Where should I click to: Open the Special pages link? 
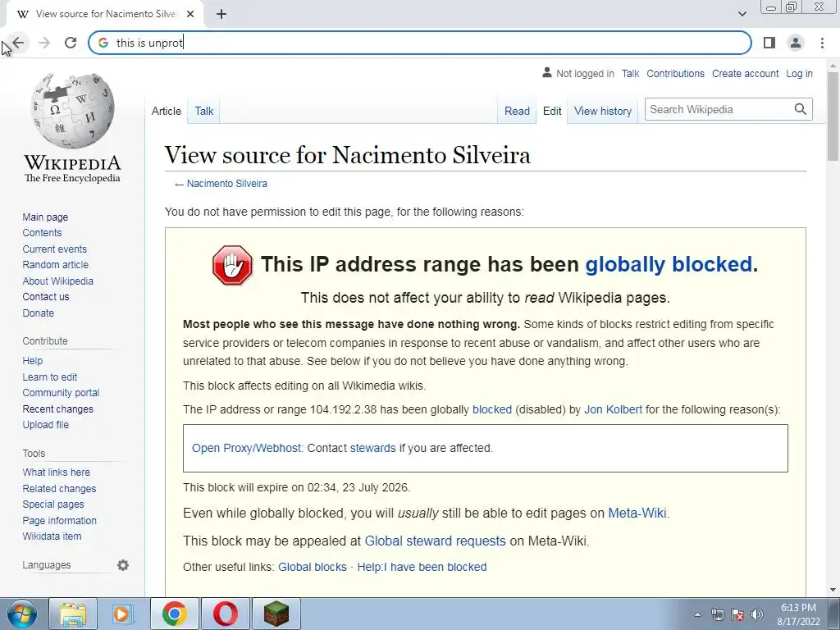click(x=53, y=504)
